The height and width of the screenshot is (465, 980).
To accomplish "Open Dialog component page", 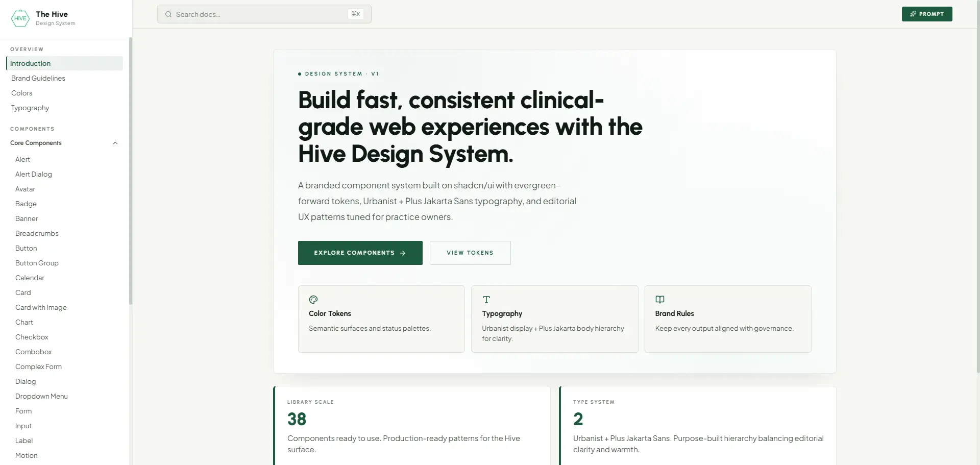I will click(x=26, y=381).
